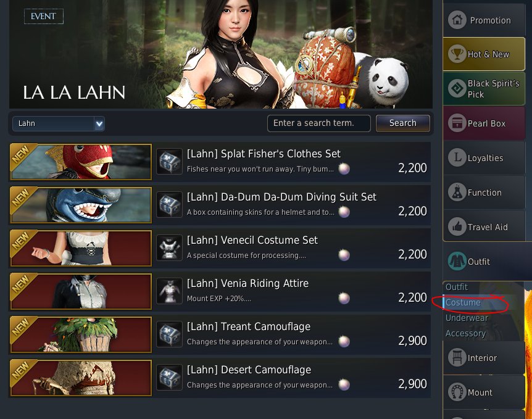Click the Treant Camouflage box icon

tap(169, 334)
